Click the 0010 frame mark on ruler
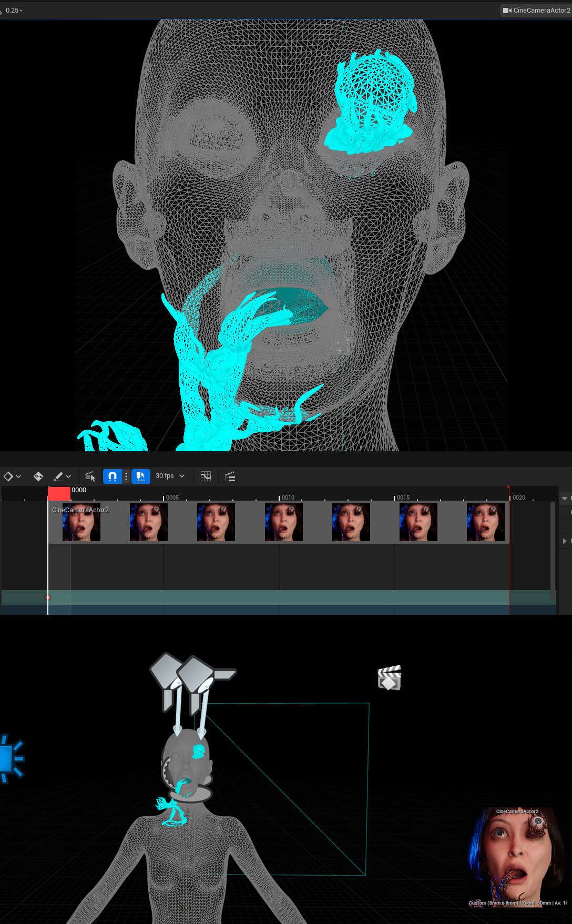 (288, 497)
